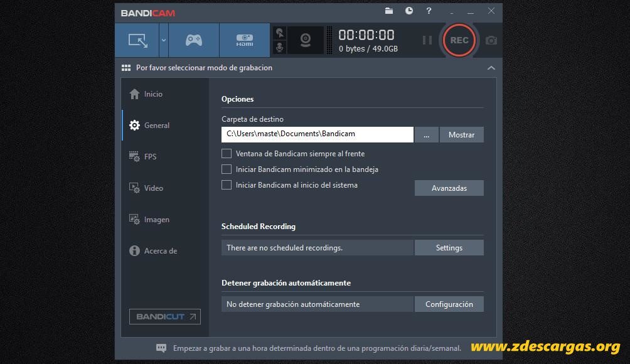Open the General settings tab
630x364 pixels.
tap(165, 126)
